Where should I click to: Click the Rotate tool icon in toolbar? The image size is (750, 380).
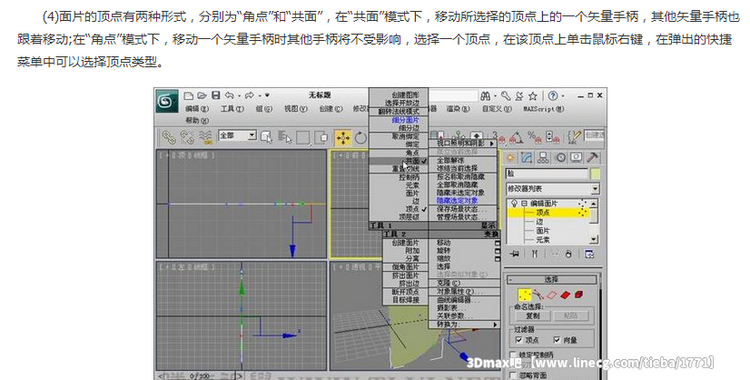(x=361, y=138)
